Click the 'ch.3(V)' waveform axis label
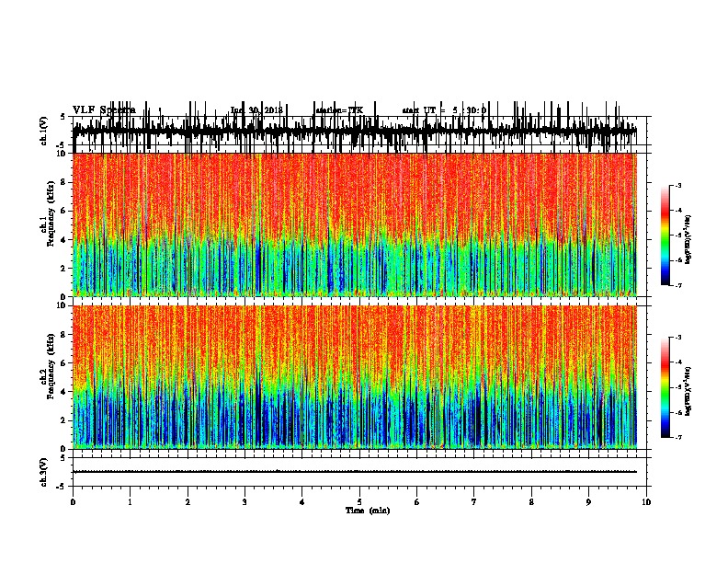Viewport: 728px width, 563px height. [44, 472]
